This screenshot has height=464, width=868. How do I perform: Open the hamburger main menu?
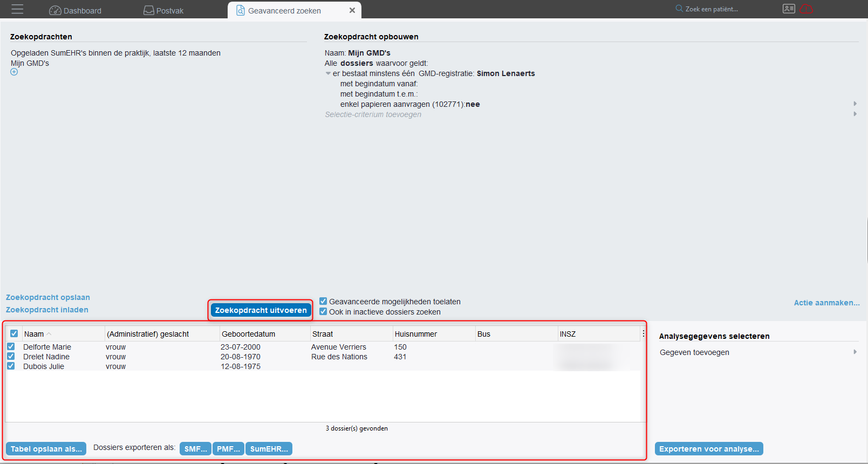[x=17, y=9]
